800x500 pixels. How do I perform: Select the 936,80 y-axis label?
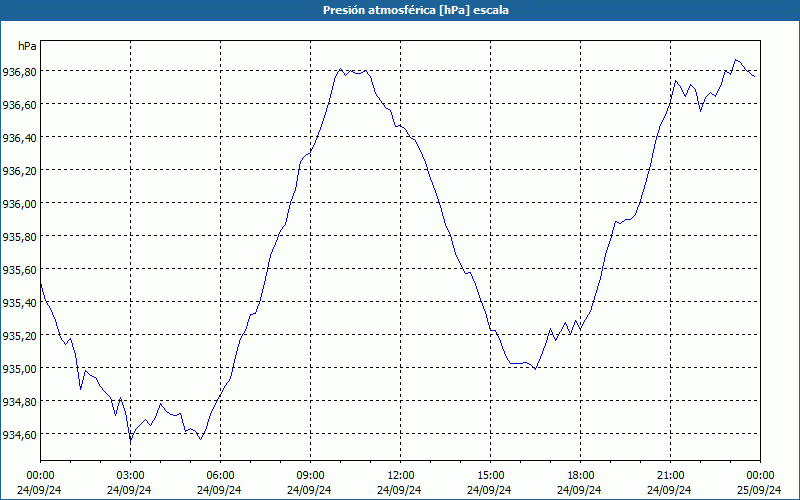point(19,72)
